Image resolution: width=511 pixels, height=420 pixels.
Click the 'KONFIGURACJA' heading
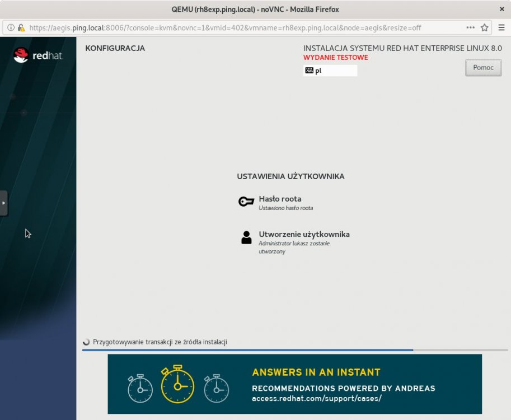tap(115, 48)
